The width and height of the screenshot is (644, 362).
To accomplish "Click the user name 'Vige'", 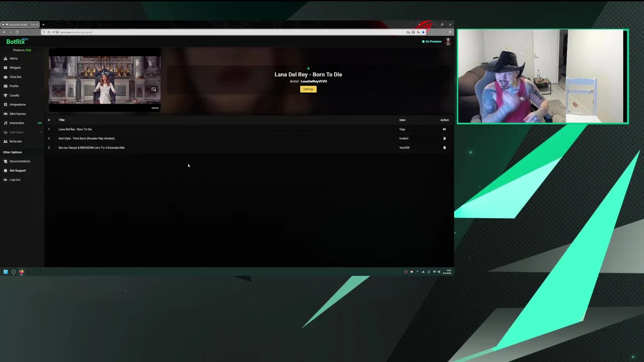I will click(402, 129).
